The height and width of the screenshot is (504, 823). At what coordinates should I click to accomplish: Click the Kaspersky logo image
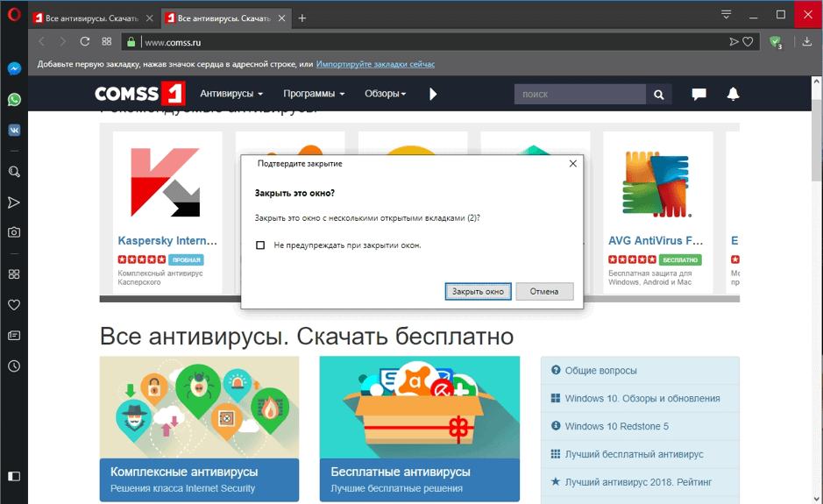click(166, 182)
